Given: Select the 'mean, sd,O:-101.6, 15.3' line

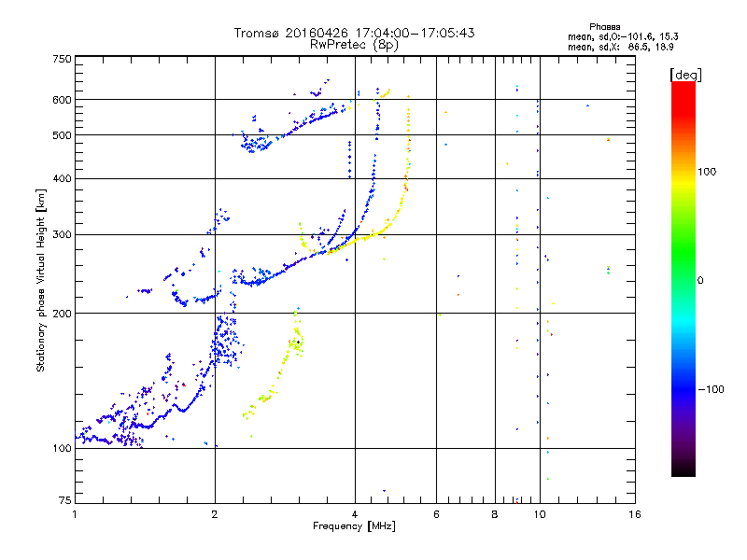Looking at the screenshot, I should (x=623, y=36).
